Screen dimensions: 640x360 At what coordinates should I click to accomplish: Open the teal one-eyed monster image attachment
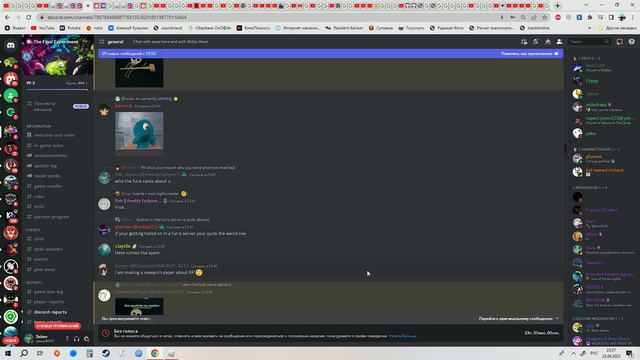tap(139, 131)
